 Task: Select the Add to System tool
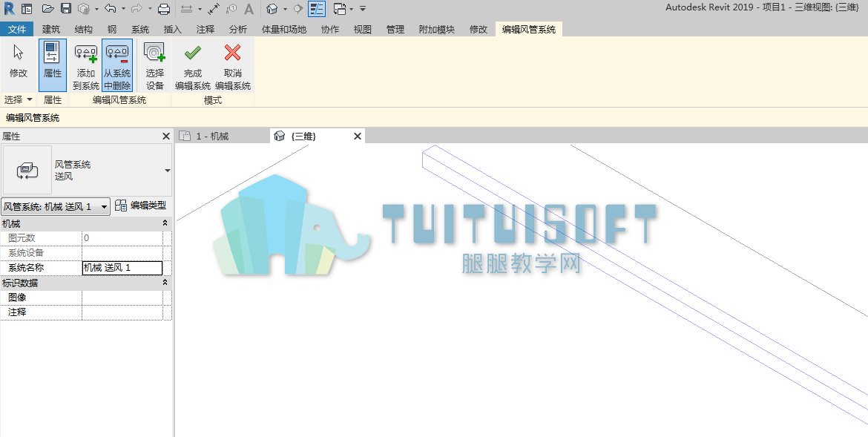(x=86, y=65)
